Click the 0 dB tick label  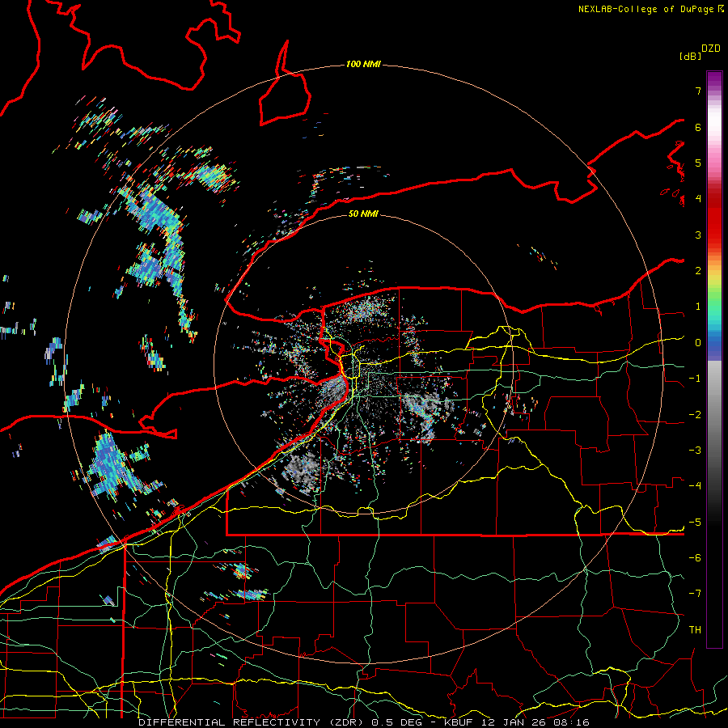tap(698, 343)
